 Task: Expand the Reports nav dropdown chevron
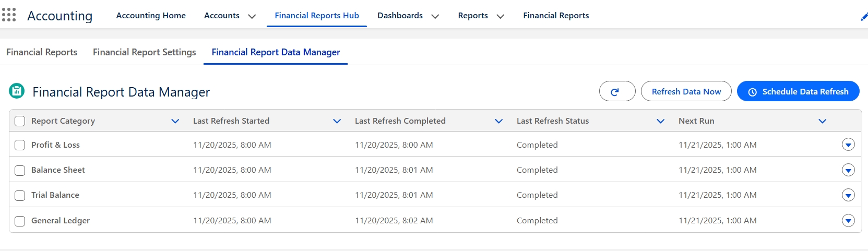pos(500,16)
